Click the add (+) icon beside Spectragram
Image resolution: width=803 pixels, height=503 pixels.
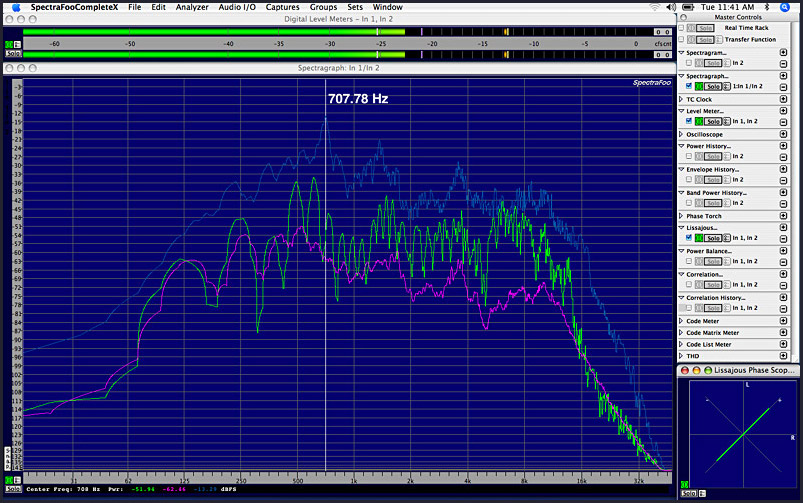(x=783, y=52)
